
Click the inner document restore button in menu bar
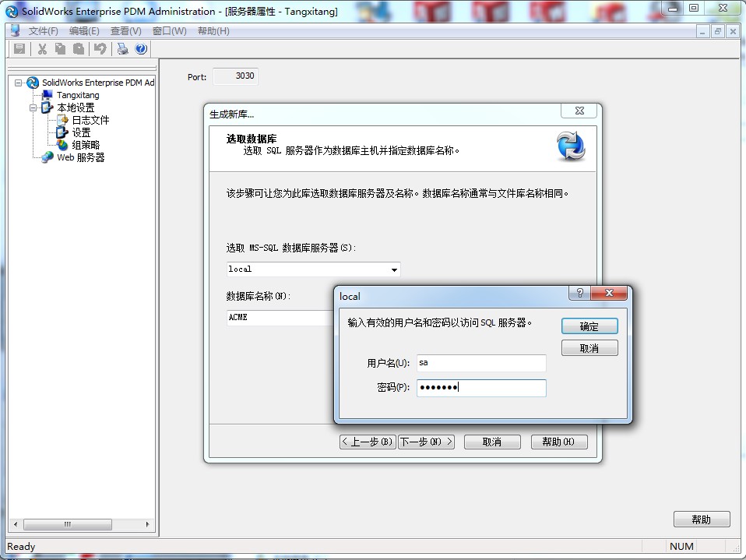point(717,31)
